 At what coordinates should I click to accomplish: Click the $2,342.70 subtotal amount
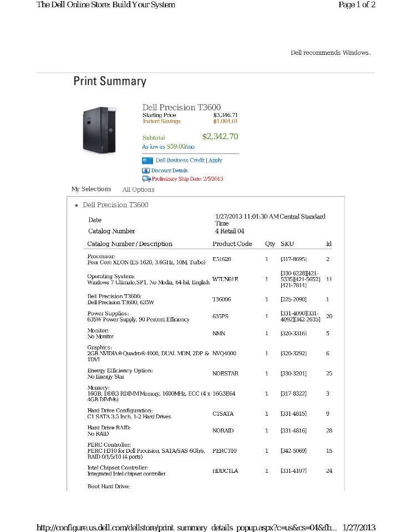point(220,136)
